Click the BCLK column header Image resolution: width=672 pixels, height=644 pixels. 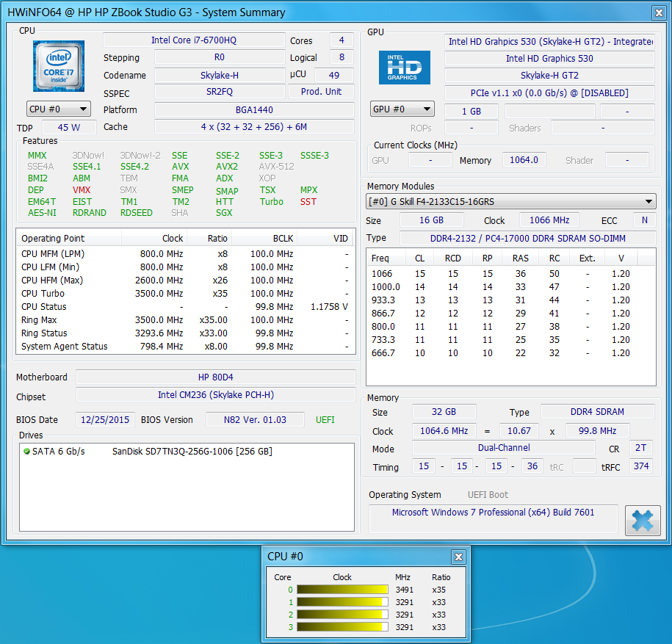pyautogui.click(x=264, y=238)
